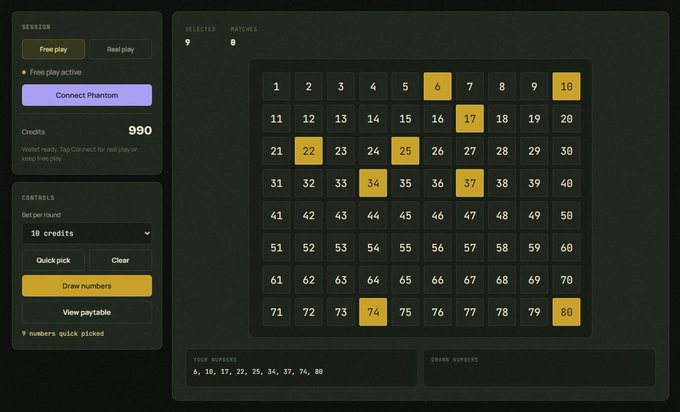Choose number 63 on the board
Viewport: 680px width, 412px height.
341,280
